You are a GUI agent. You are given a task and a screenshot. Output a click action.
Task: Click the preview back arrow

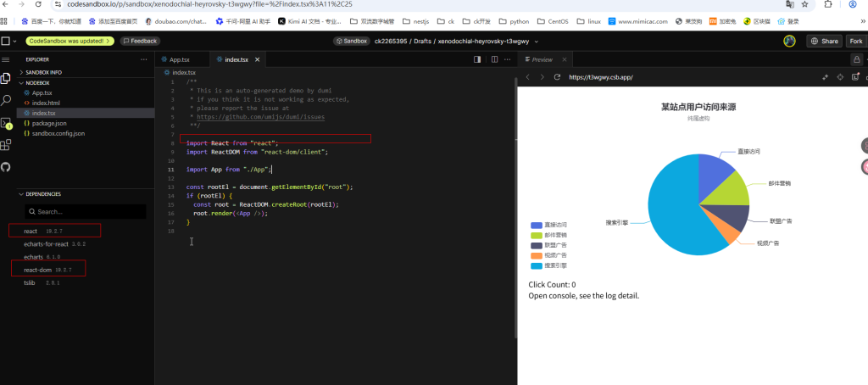[527, 77]
